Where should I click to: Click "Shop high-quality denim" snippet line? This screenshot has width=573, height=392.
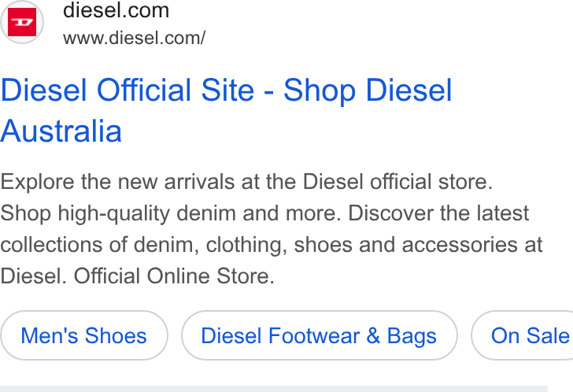[264, 213]
